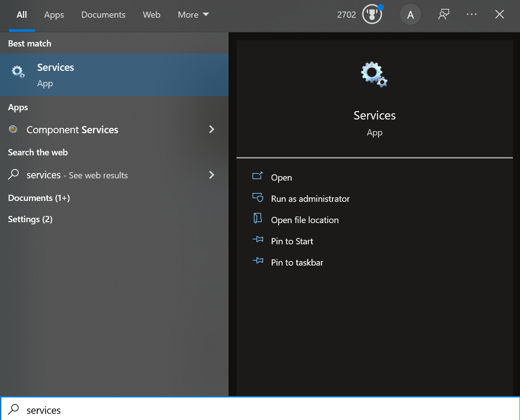Click the feedback person icon
Viewport: 520px width, 420px height.
[x=444, y=14]
